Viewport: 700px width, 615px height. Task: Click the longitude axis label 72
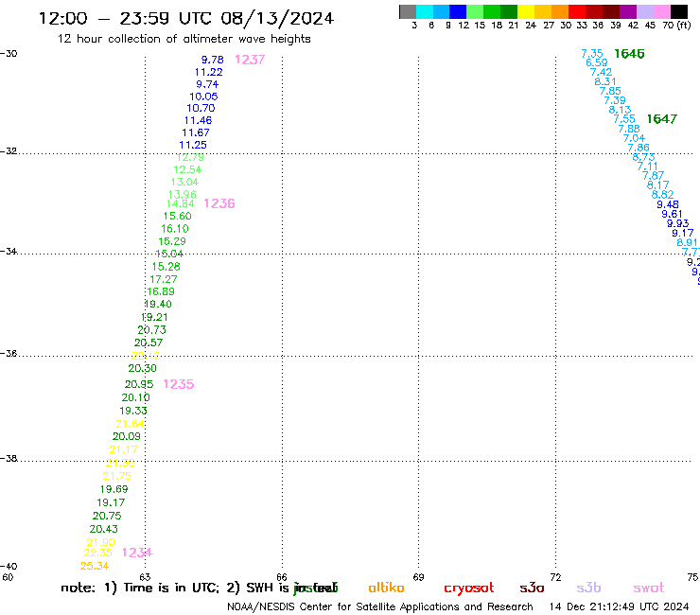pyautogui.click(x=555, y=577)
